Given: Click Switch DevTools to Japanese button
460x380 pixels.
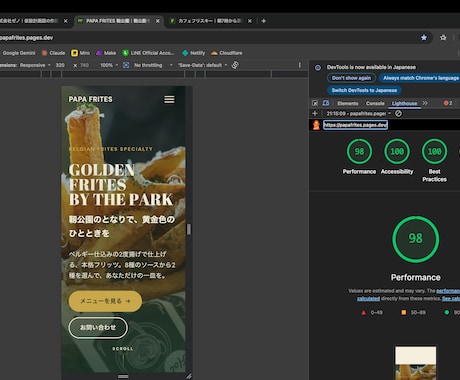Looking at the screenshot, I should coord(364,90).
